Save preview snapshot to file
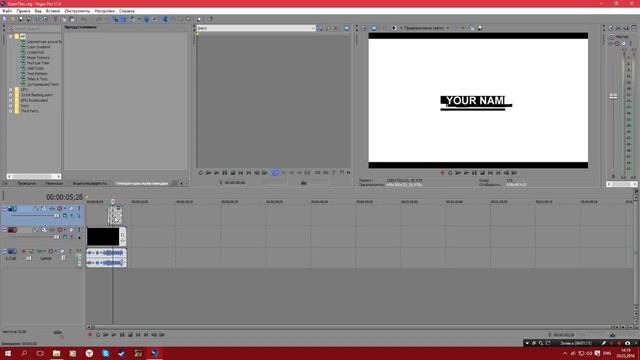This screenshot has height=360, width=640. click(480, 28)
